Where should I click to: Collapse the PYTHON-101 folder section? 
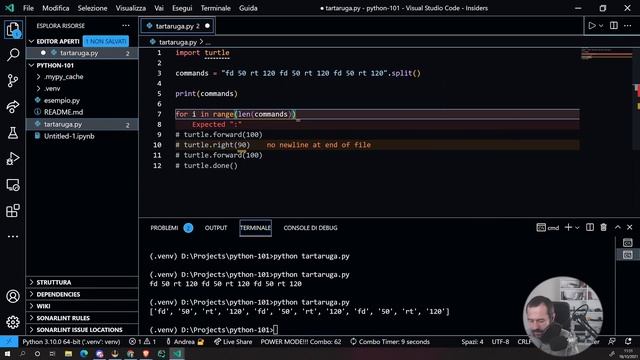(31, 65)
